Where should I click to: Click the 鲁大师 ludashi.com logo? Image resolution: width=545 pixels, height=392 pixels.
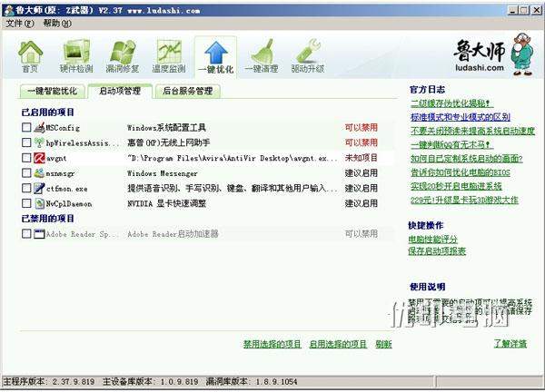point(492,54)
